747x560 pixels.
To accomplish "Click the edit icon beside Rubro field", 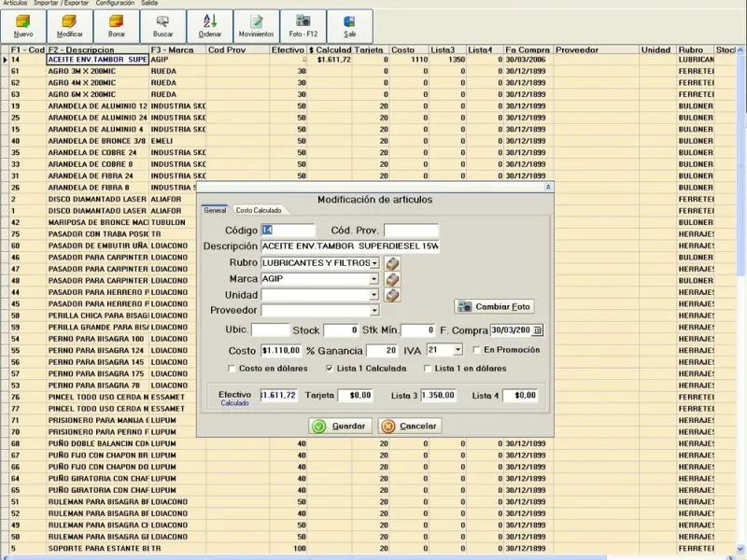I will click(392, 263).
